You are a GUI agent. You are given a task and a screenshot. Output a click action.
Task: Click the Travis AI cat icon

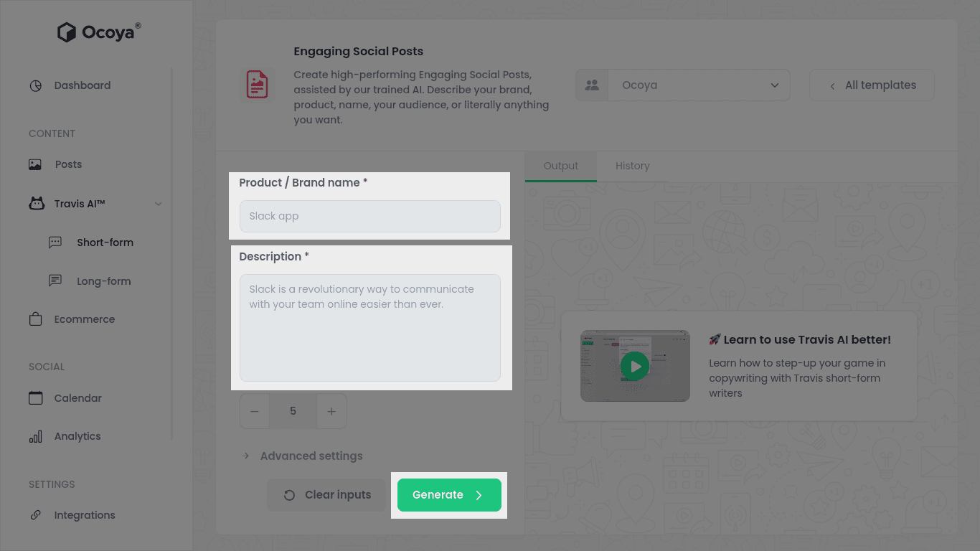tap(36, 204)
